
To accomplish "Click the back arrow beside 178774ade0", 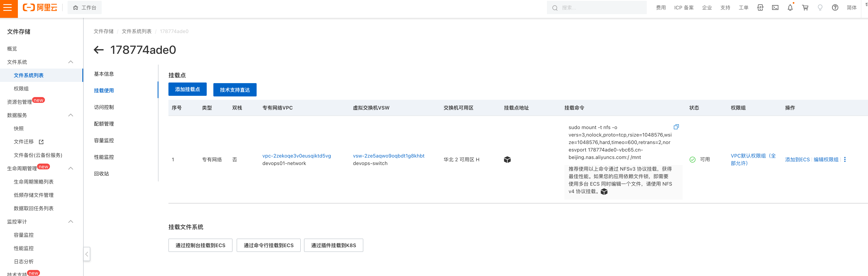I will pos(98,50).
